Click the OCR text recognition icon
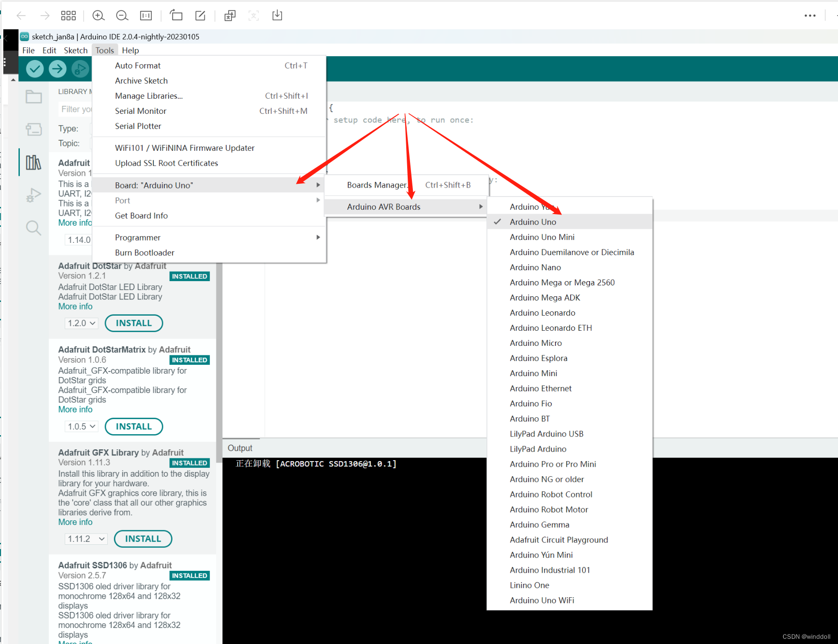This screenshot has width=838, height=644. (230, 16)
